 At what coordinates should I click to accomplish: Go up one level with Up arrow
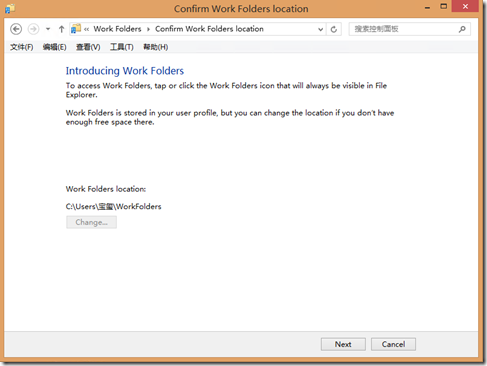pyautogui.click(x=61, y=29)
